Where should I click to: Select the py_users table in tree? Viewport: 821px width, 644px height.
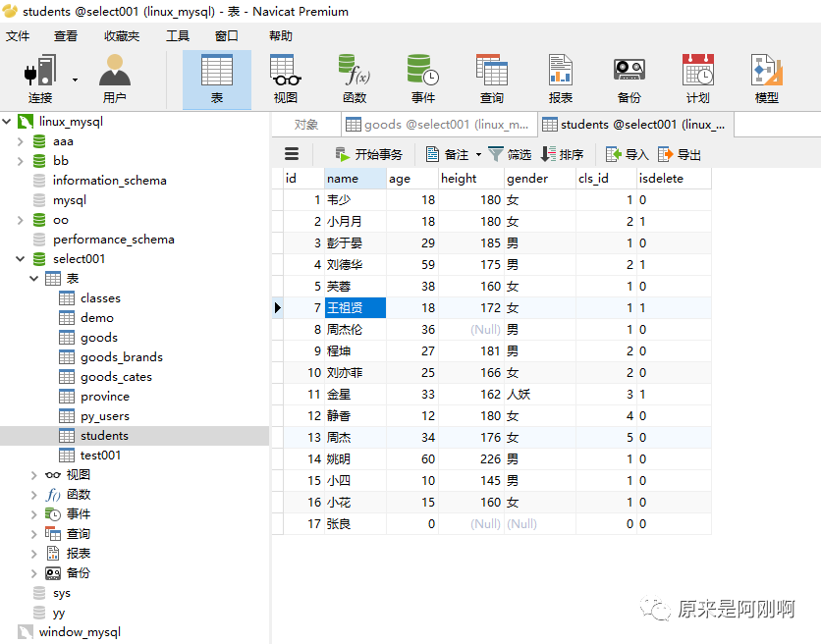click(x=105, y=416)
